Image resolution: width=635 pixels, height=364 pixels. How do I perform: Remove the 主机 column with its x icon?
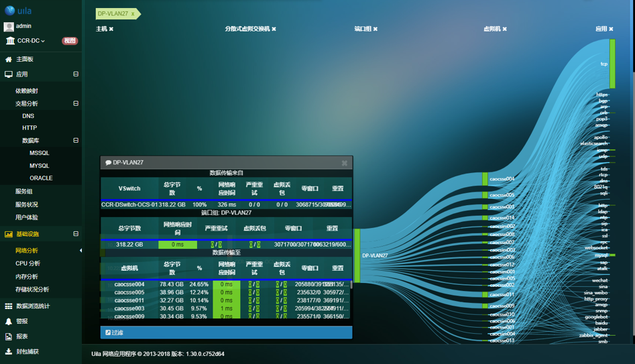point(111,29)
